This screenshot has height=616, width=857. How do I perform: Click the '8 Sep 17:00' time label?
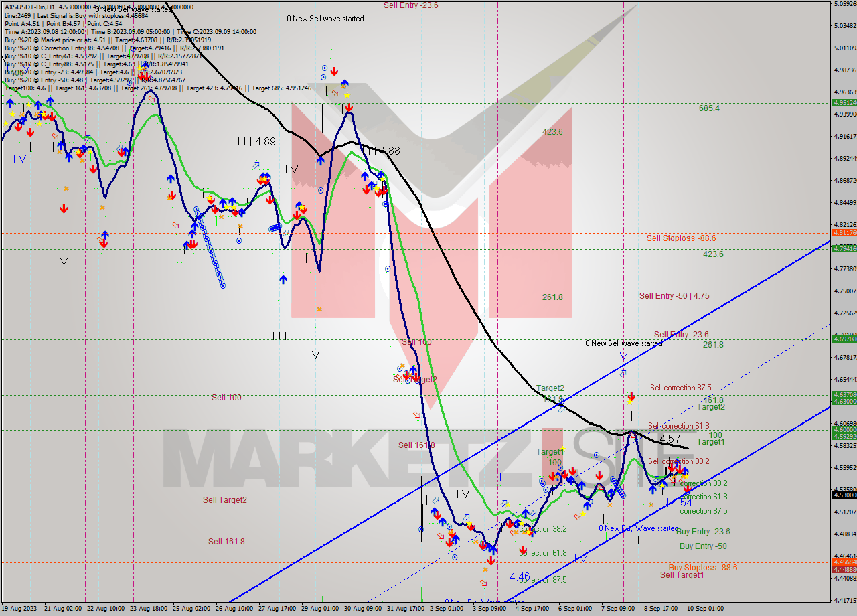tap(661, 609)
